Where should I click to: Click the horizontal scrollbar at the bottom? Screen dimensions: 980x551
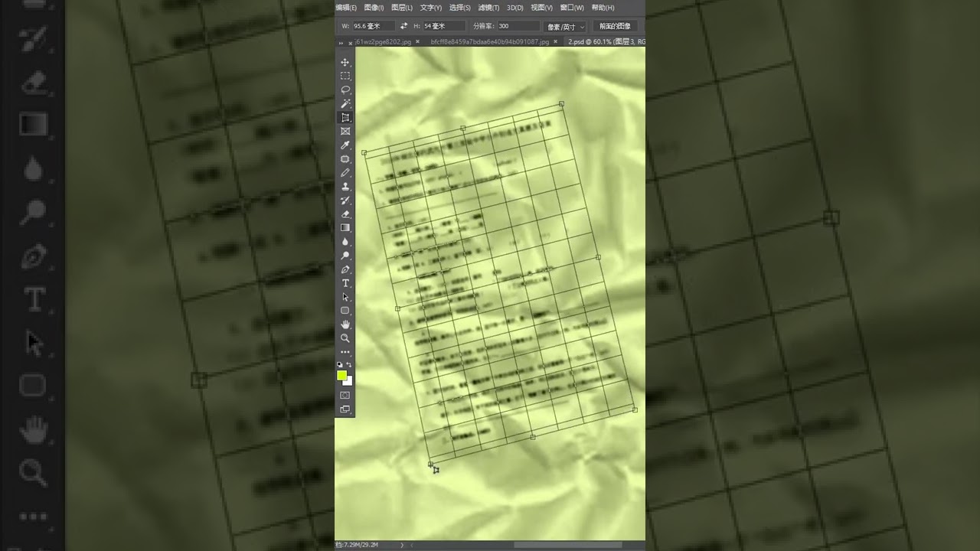click(567, 545)
